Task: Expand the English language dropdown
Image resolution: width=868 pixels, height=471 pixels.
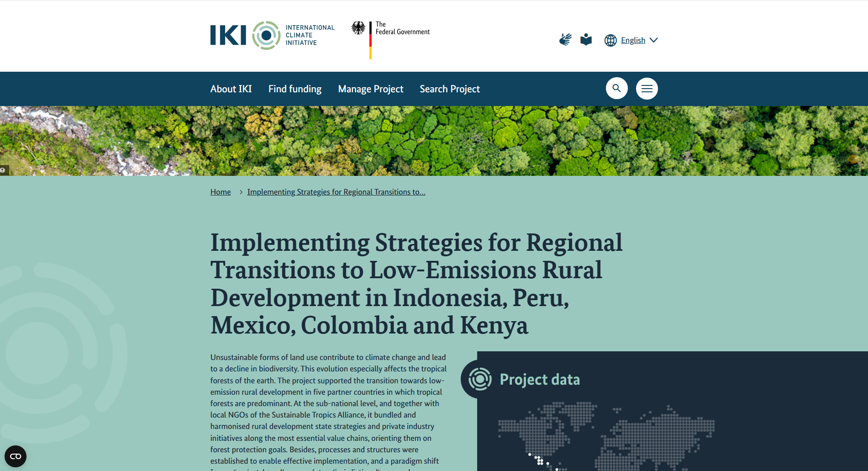Action: (x=633, y=40)
